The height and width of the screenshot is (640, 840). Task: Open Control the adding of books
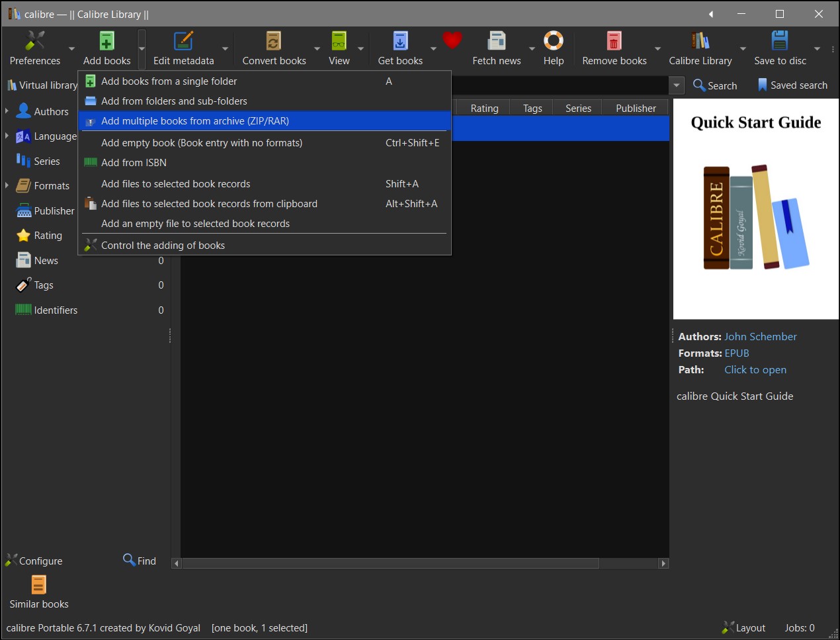tap(265, 245)
